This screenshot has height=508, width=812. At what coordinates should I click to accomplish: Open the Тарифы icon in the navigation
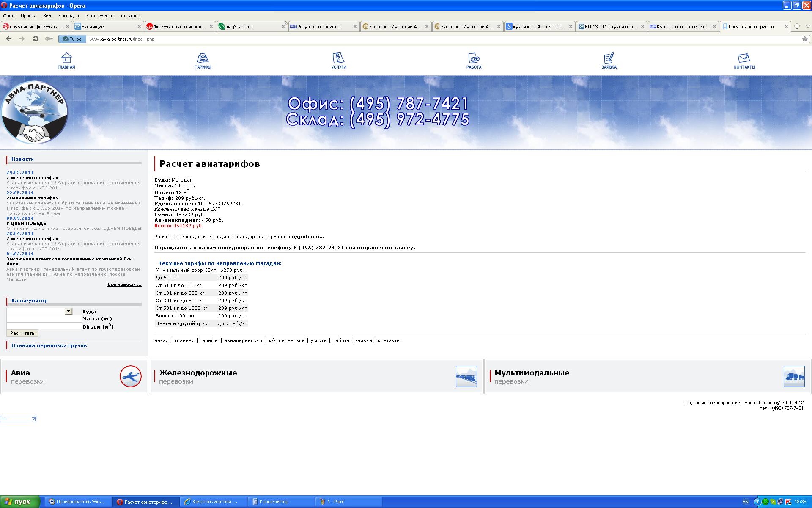tap(203, 58)
